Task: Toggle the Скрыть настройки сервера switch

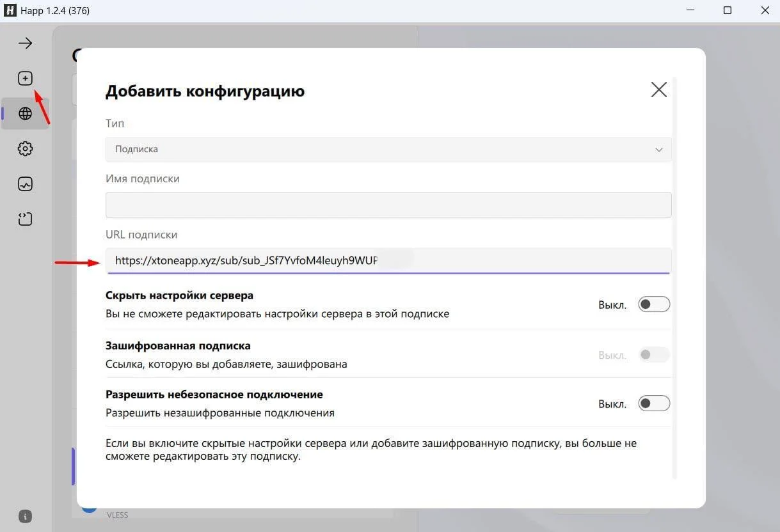Action: pos(653,304)
